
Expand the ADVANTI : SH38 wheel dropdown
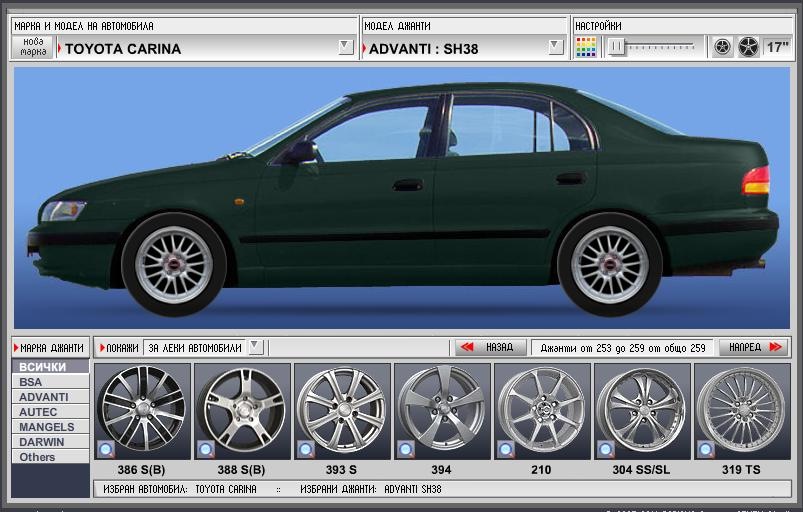[556, 47]
